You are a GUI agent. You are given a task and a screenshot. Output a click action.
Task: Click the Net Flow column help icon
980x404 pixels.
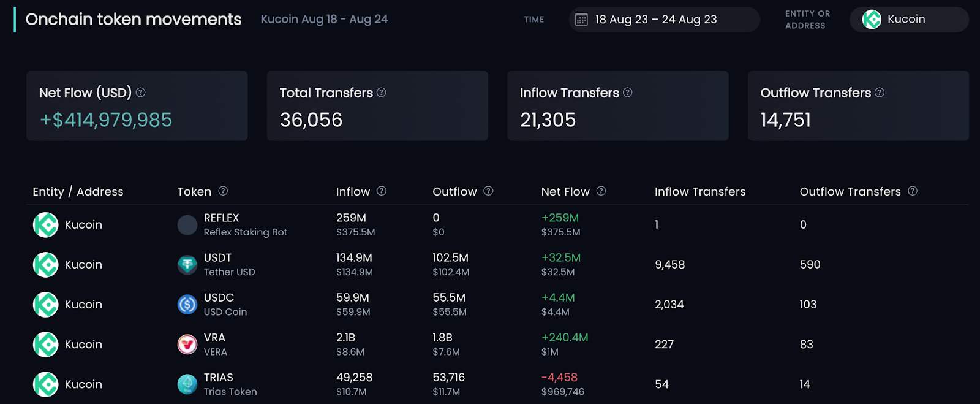coord(601,191)
